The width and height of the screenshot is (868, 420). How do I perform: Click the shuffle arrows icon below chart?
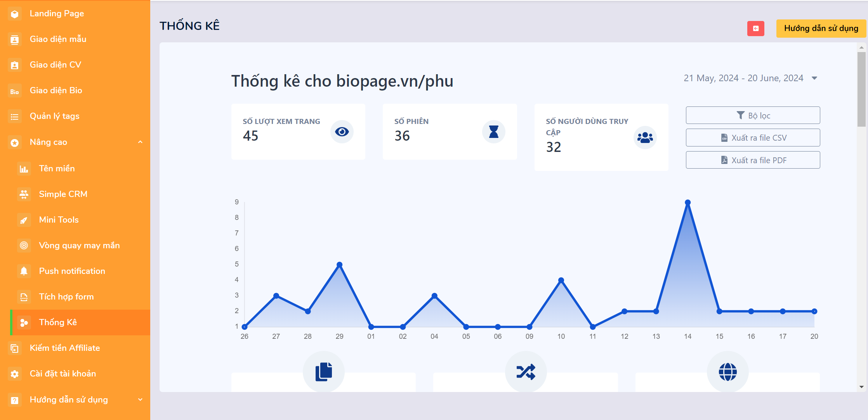click(526, 372)
